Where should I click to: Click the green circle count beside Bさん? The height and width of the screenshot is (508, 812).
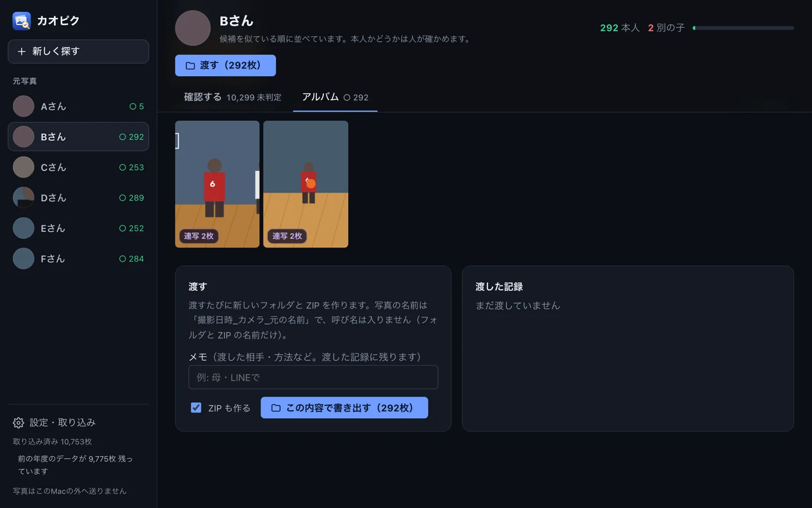131,137
